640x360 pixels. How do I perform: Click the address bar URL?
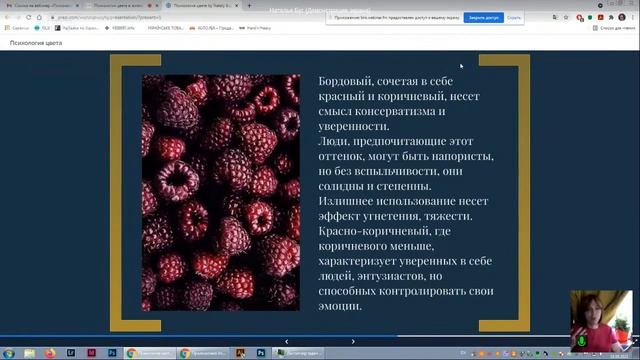click(x=109, y=18)
